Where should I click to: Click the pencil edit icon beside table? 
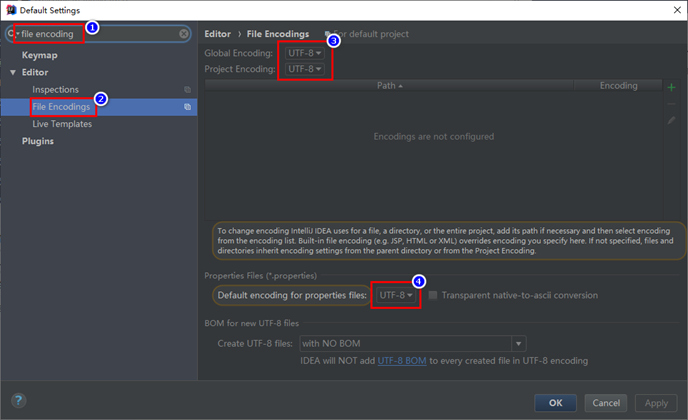[671, 120]
